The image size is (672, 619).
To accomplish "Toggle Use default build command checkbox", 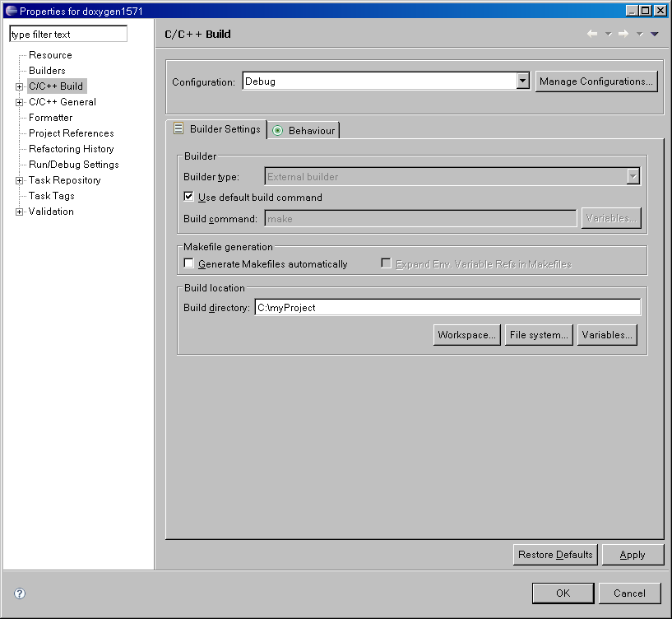I will 189,197.
